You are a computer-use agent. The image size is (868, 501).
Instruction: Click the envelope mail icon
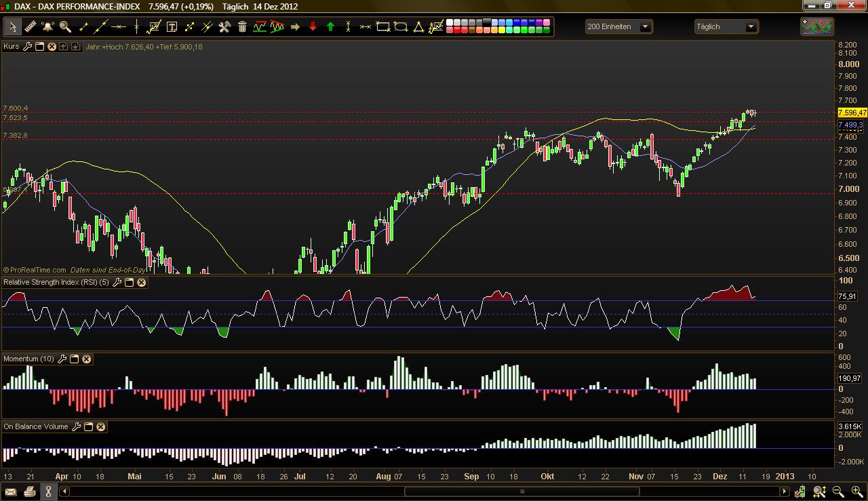[x=11, y=492]
